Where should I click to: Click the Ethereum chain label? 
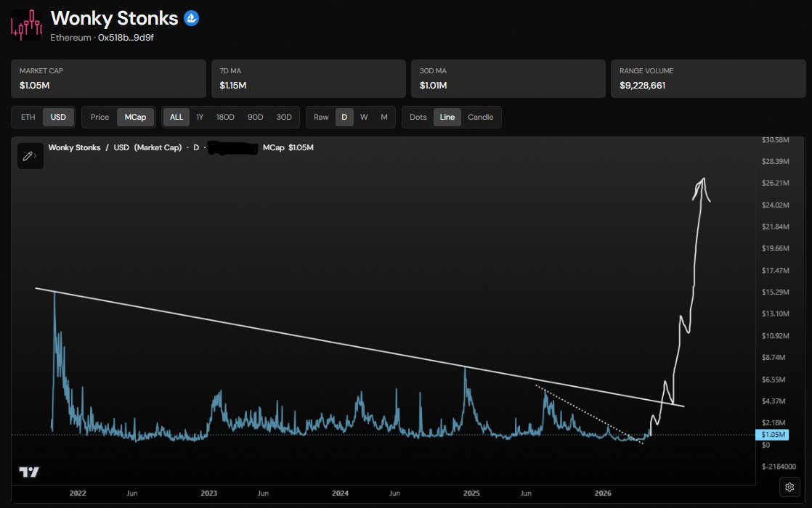pyautogui.click(x=70, y=37)
